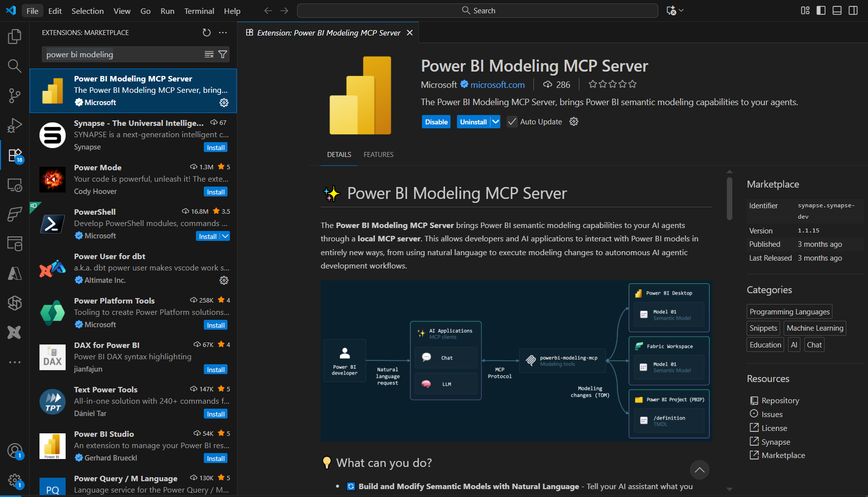The width and height of the screenshot is (868, 497).
Task: Open the Run and Debug view
Action: tap(15, 125)
